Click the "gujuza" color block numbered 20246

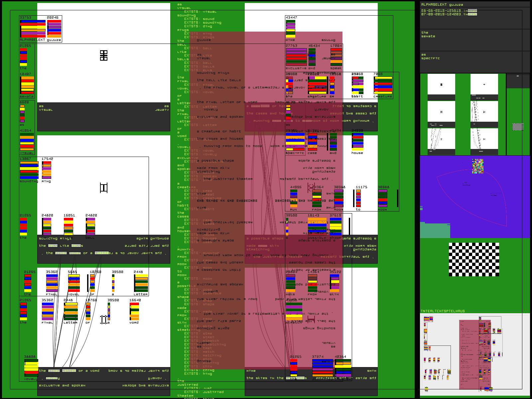pyautogui.click(x=54, y=29)
